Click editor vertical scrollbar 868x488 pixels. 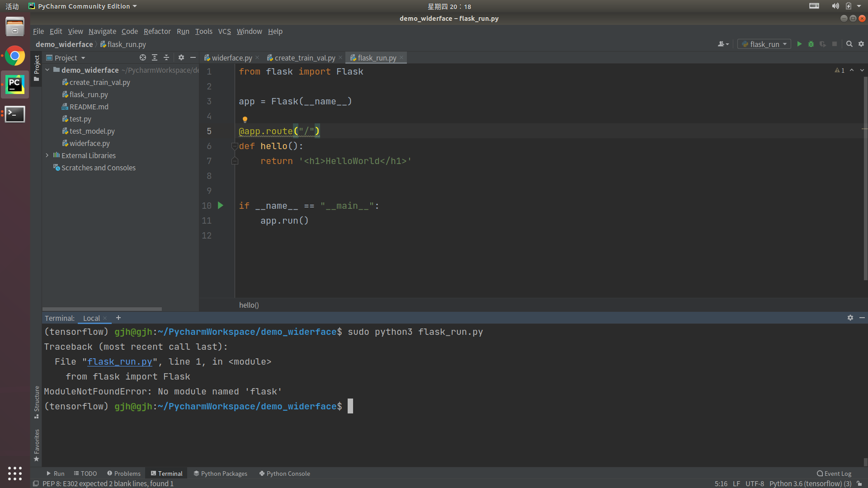[865, 178]
